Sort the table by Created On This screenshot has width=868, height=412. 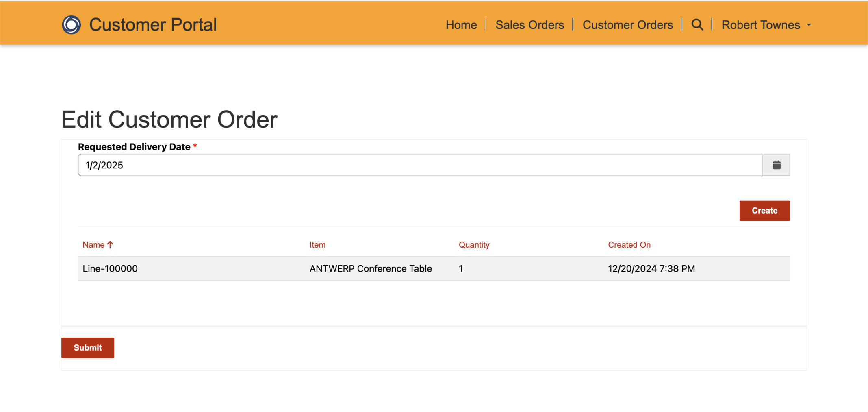(629, 245)
